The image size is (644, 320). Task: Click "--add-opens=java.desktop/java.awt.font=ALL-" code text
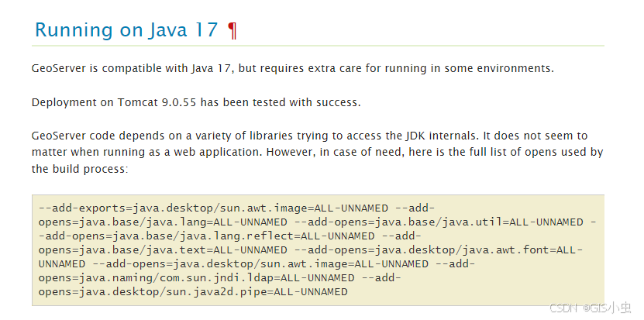point(439,250)
